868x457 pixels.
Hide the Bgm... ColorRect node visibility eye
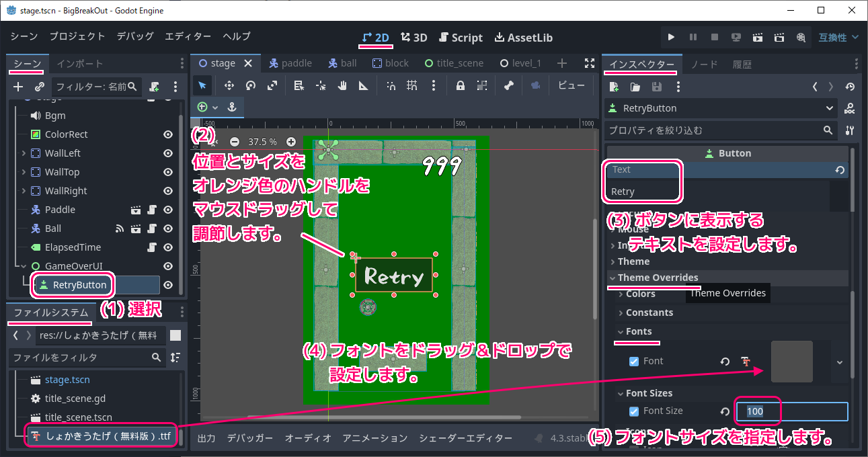[168, 134]
